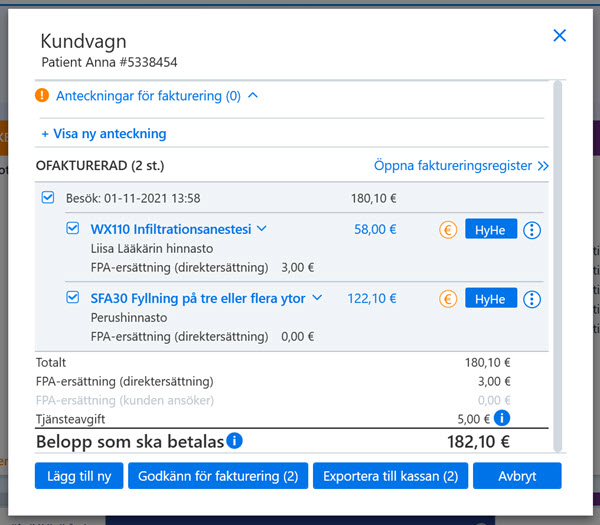This screenshot has width=600, height=525.
Task: Click the Lägg till ny button
Action: coord(79,476)
